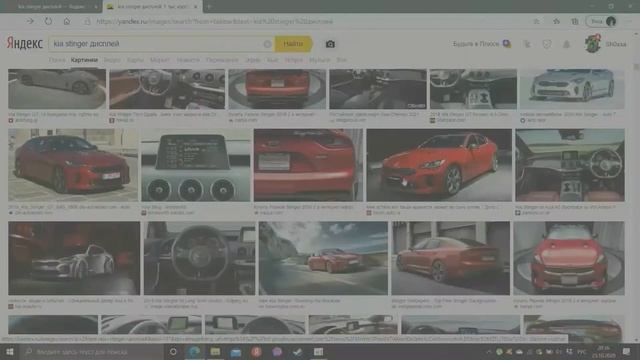Open red Stinger on dark background thumbnail
The width and height of the screenshot is (640, 360).
coord(439,165)
